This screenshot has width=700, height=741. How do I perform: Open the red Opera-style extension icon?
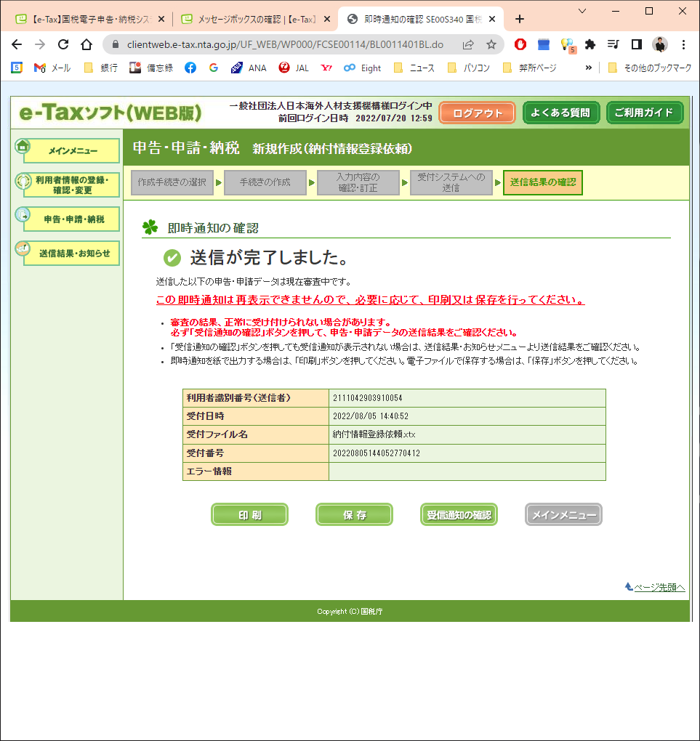520,44
